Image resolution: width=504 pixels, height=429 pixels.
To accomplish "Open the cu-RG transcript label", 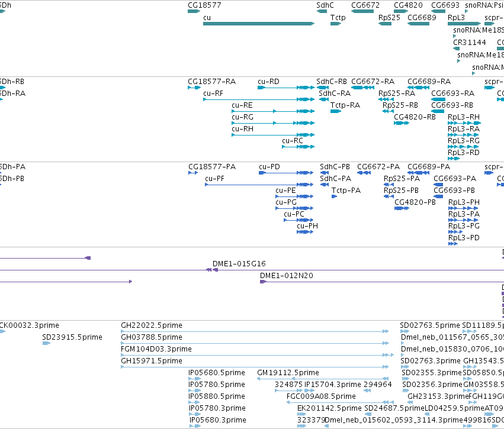I will tap(242, 117).
